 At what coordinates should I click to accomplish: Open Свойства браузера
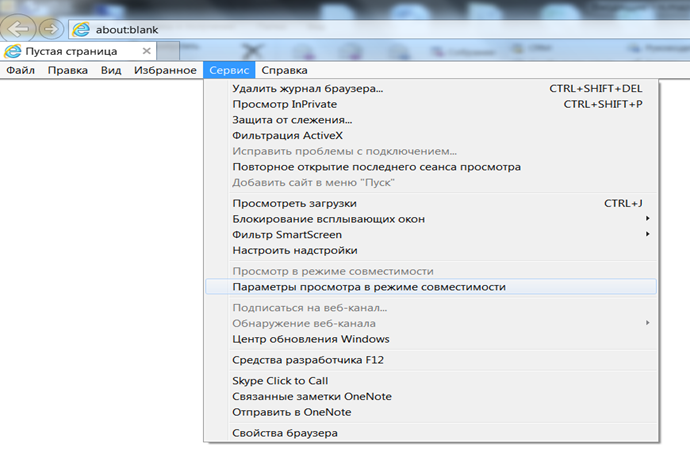(285, 433)
